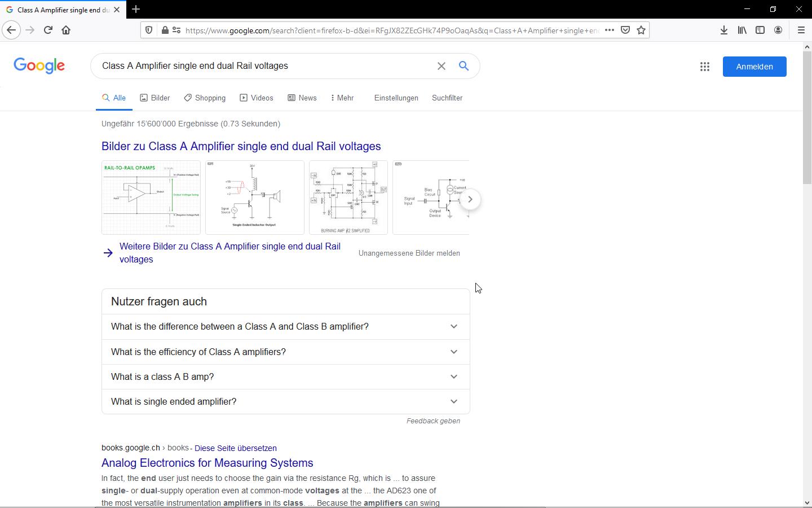Open Burning Amp #2 Simplified thumbnail
The image size is (812, 508).
348,198
